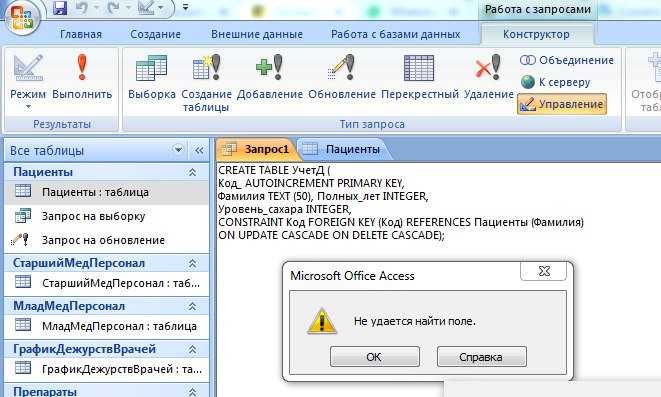This screenshot has width=661, height=397.
Task: Choose the Выборка select query type
Action: coord(152,77)
